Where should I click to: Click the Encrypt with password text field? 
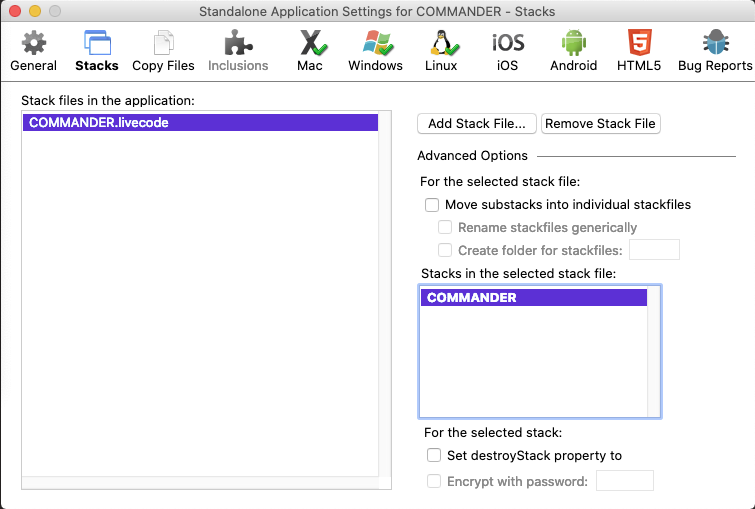[624, 481]
